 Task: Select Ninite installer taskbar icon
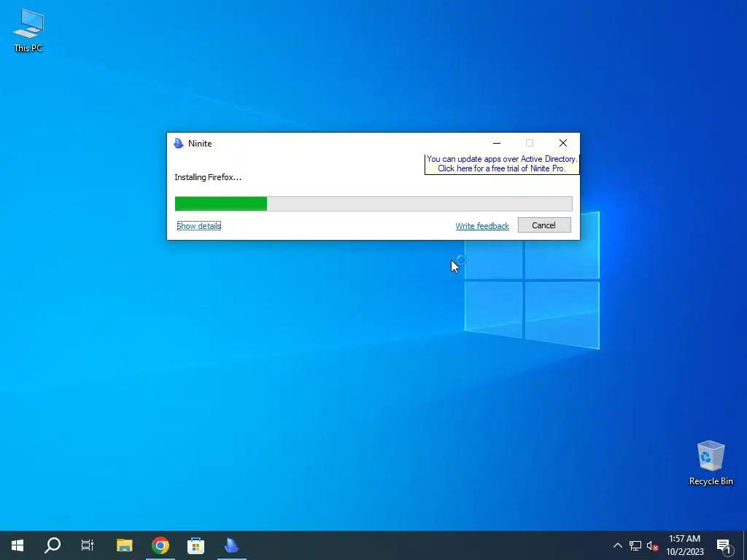click(231, 545)
